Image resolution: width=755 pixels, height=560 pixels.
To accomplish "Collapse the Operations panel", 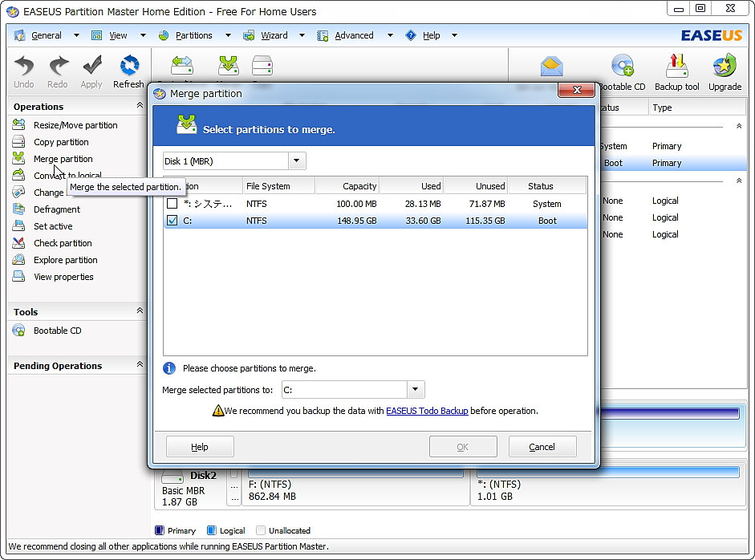I will 140,105.
